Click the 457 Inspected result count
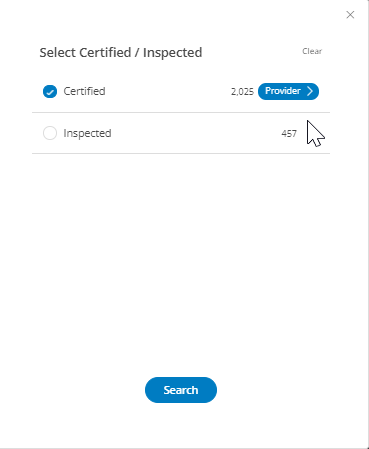The height and width of the screenshot is (449, 369). (289, 134)
